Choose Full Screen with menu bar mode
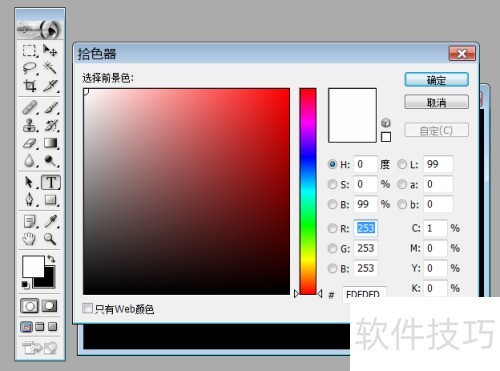Screen dimensions: 500x371 pyautogui.click(x=40, y=327)
